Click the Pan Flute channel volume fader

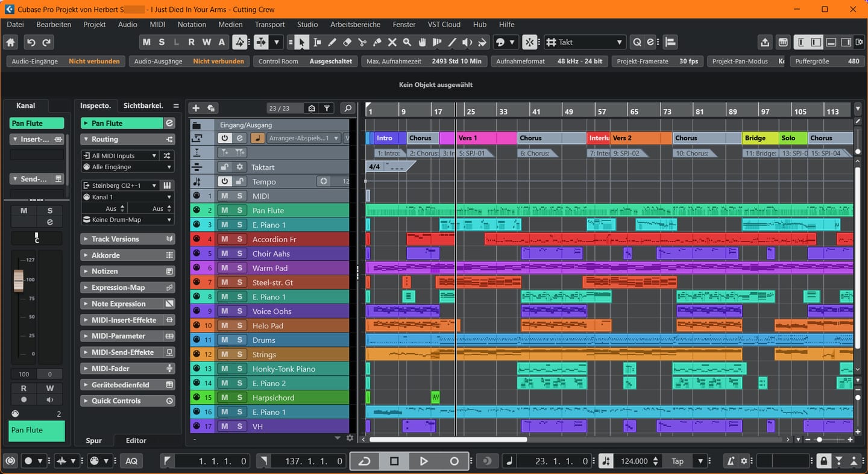(x=19, y=281)
